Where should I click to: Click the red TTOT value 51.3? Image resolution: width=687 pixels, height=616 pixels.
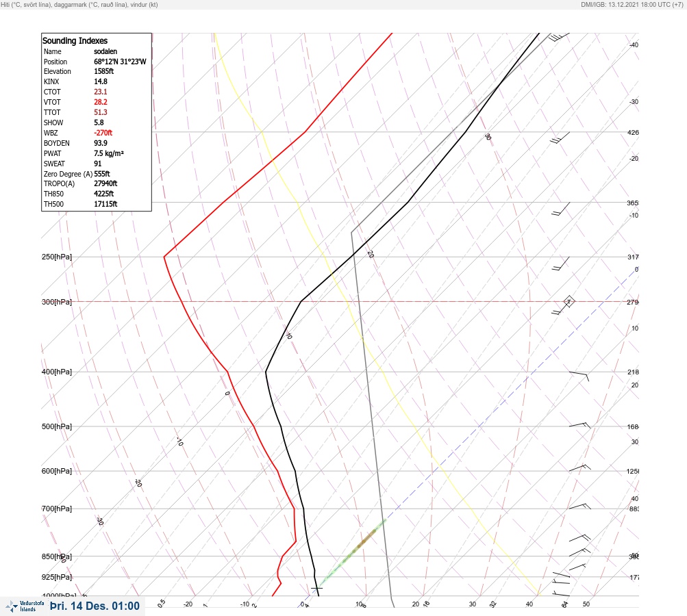pos(101,112)
